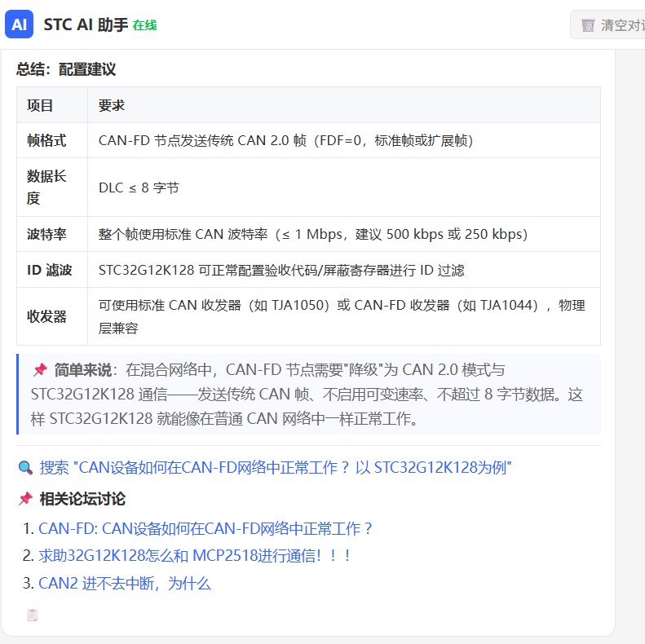645x644 pixels.
Task: Click the 收发器 row label
Action: (46, 316)
